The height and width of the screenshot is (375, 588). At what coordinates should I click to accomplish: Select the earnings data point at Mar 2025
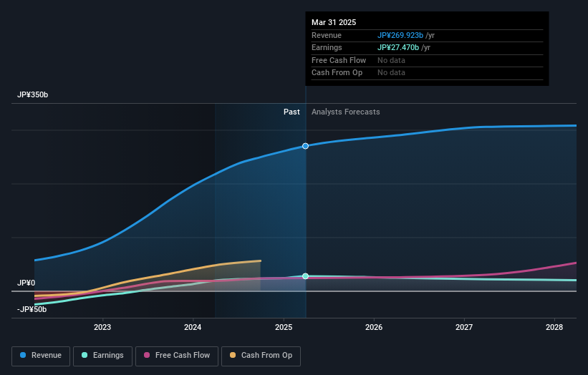[305, 276]
